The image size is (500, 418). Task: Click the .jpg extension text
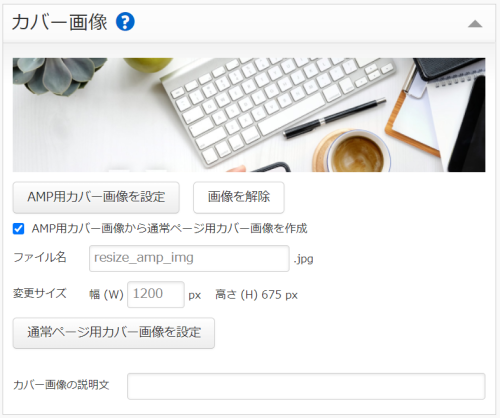click(303, 259)
